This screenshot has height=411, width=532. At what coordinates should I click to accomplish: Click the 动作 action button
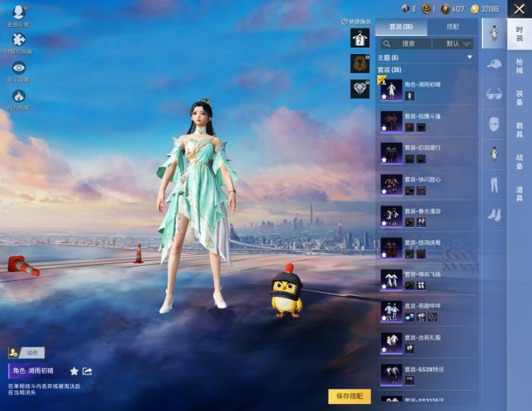[x=26, y=353]
